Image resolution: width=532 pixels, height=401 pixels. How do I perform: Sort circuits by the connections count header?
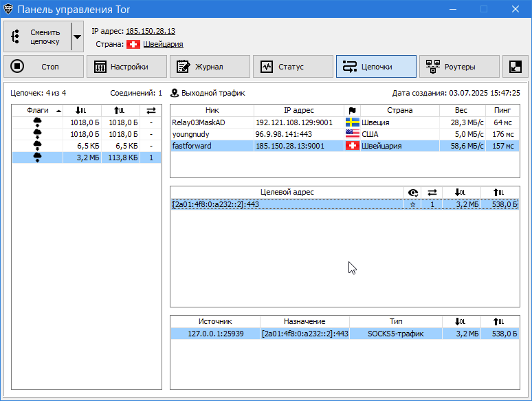[x=151, y=110]
